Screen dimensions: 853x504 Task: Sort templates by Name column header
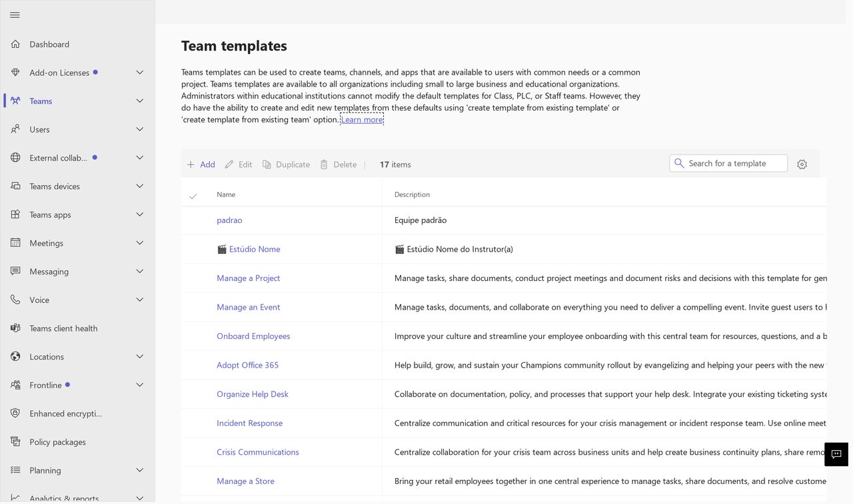click(x=226, y=194)
